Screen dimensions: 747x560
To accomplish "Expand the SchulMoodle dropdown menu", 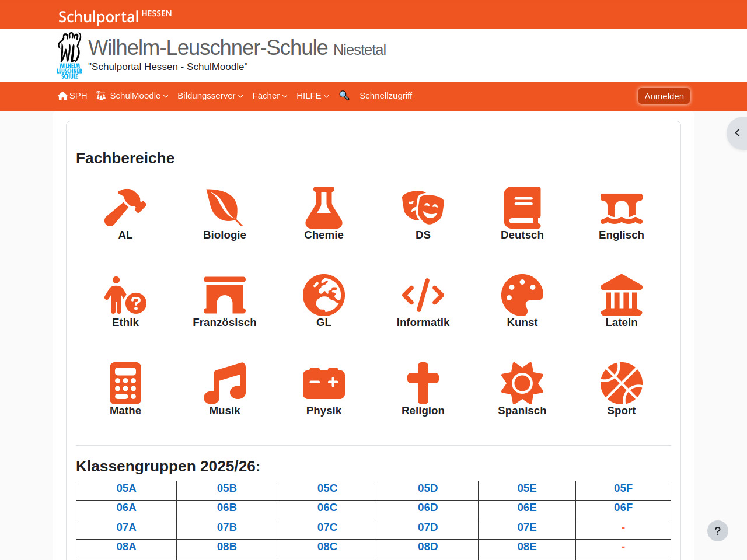I will pyautogui.click(x=132, y=96).
